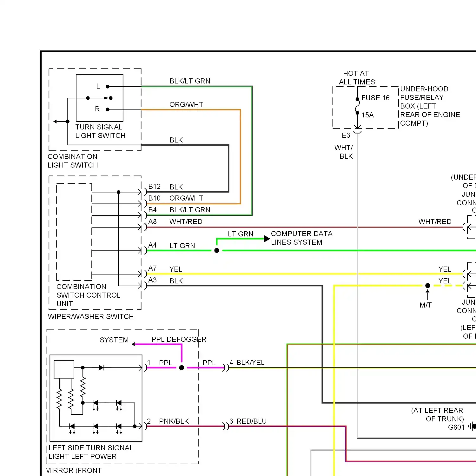
Task: Click pin label A8
Action: pos(152,221)
